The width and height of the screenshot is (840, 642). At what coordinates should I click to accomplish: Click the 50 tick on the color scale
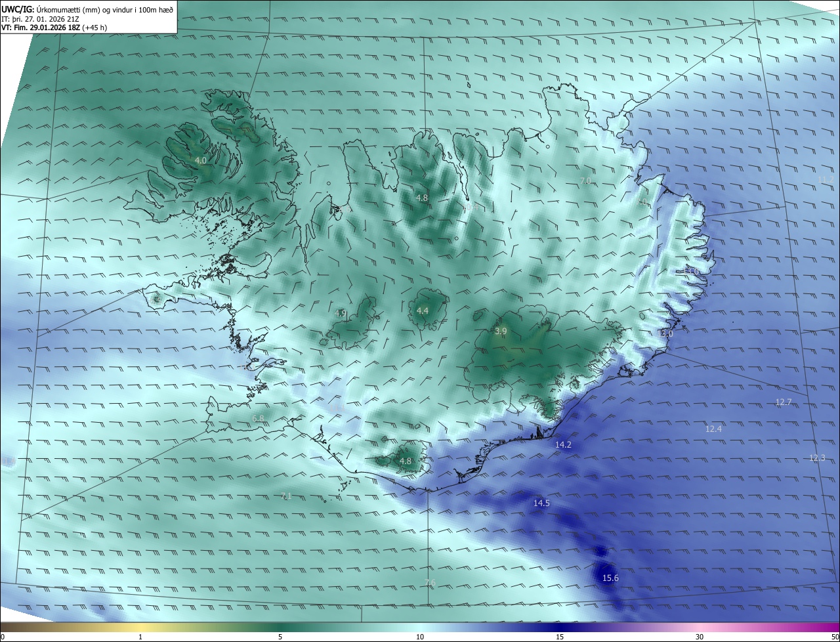click(835, 637)
